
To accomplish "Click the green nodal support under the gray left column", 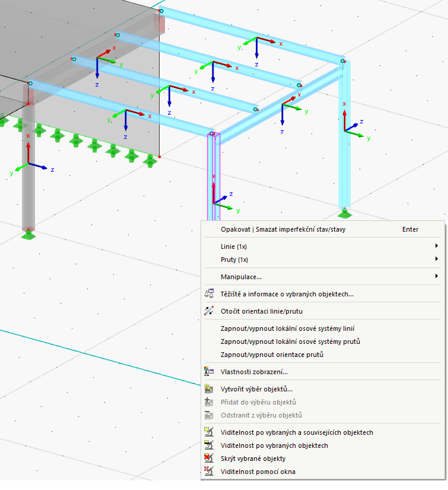I will coord(28,235).
